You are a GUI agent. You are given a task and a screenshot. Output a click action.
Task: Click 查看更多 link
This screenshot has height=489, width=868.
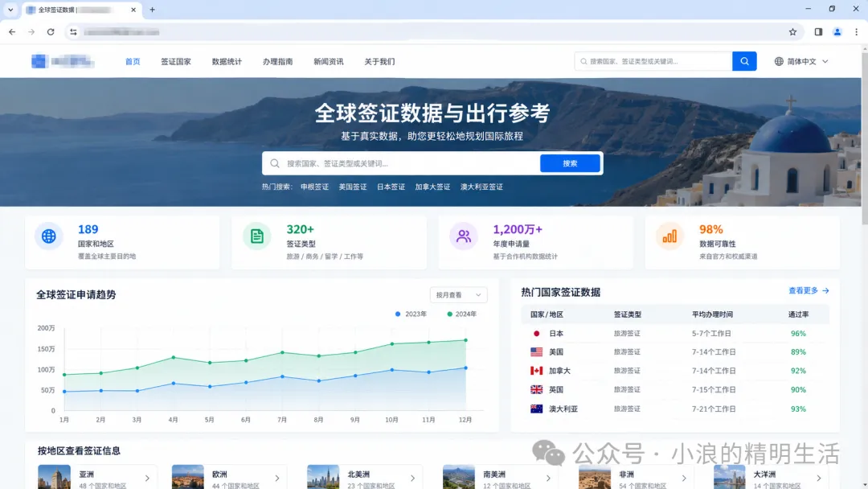pos(809,290)
